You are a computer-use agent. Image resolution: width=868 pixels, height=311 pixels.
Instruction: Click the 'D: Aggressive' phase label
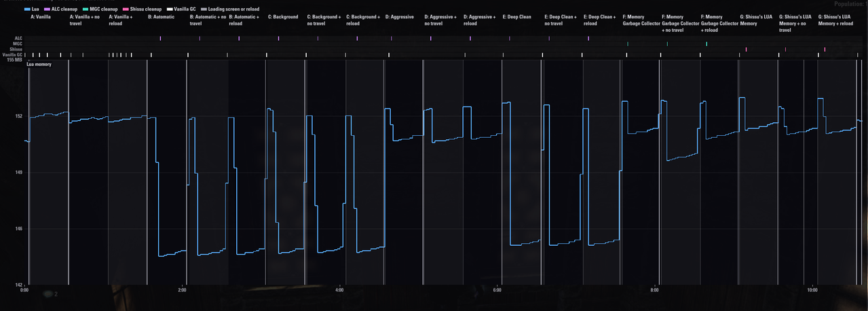tap(400, 17)
